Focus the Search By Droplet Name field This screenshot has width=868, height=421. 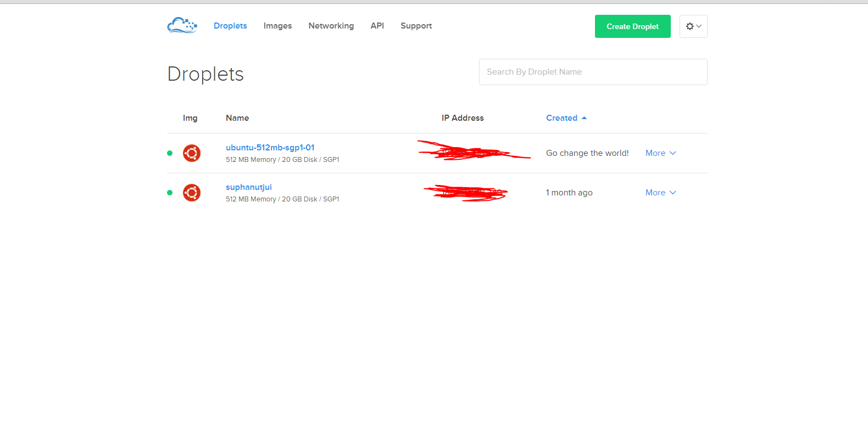[x=593, y=72]
